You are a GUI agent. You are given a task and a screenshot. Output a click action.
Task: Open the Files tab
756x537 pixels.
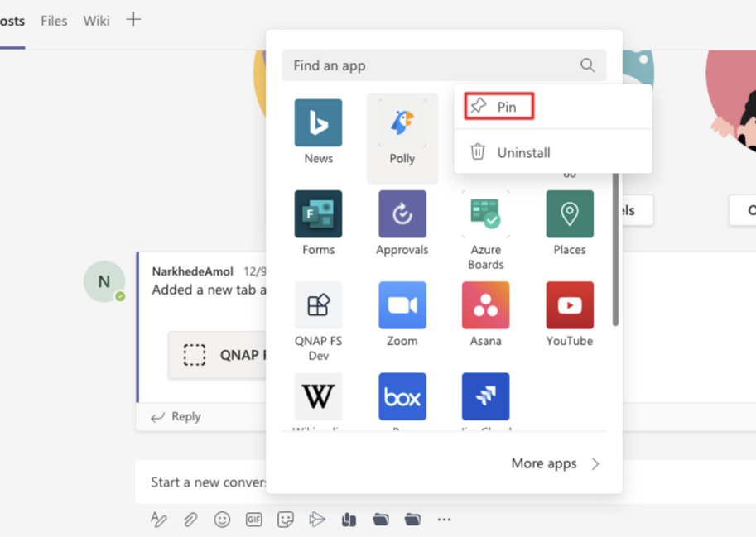[53, 21]
